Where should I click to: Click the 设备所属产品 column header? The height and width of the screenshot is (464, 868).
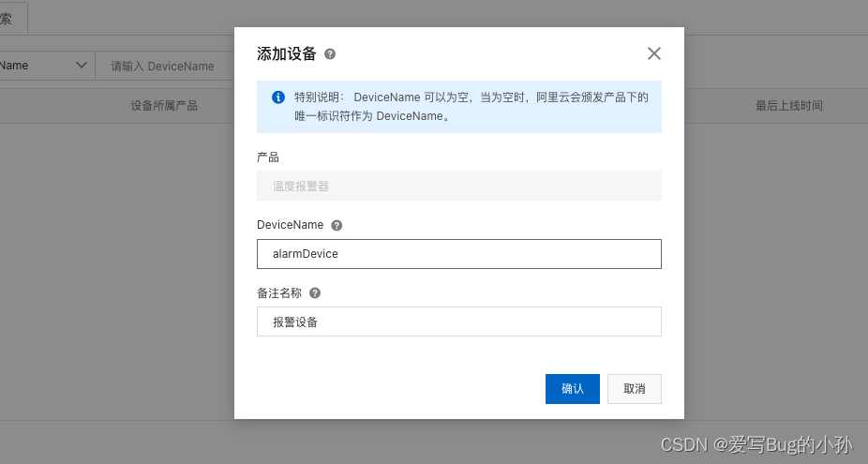(x=164, y=106)
